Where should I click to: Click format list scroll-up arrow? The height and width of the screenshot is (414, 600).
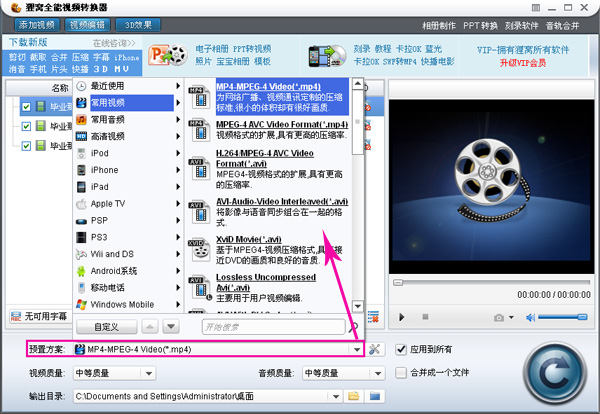coord(358,83)
